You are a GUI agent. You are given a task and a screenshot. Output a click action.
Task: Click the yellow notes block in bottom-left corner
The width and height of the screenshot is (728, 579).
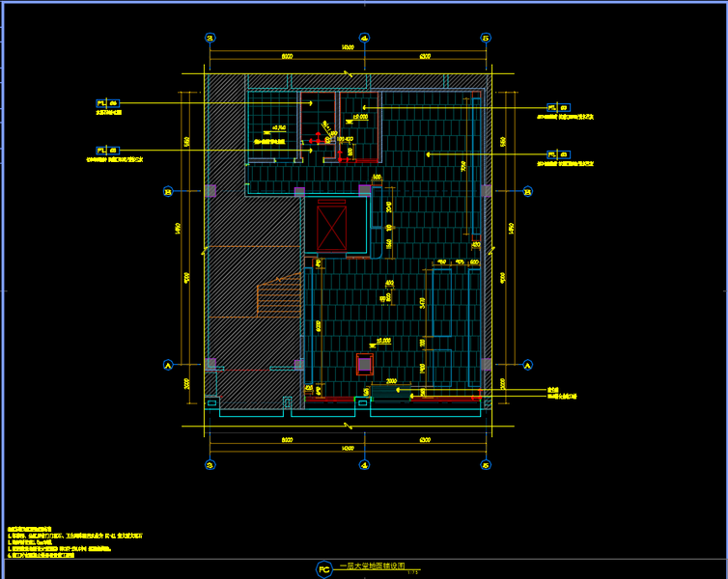(x=74, y=542)
